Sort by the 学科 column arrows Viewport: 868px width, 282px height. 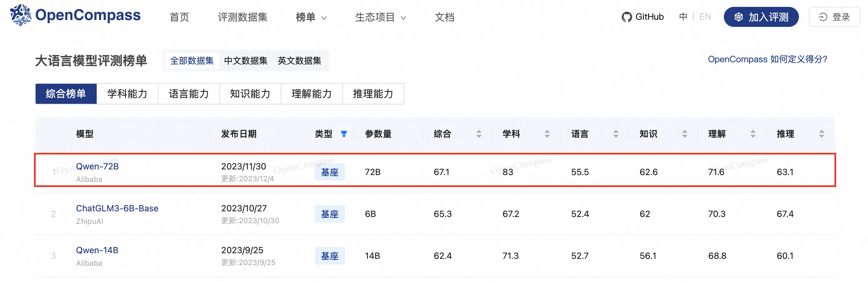(547, 134)
